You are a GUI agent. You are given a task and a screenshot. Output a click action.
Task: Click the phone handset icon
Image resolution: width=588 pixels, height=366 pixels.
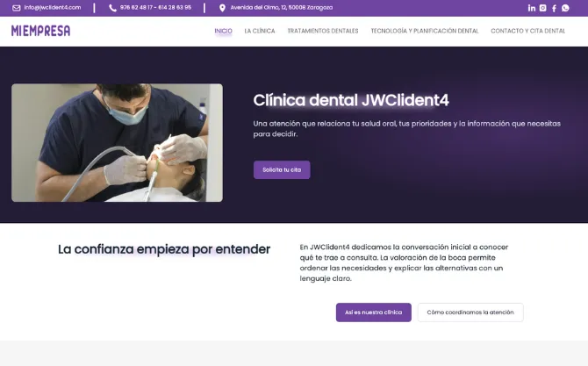[x=112, y=8]
